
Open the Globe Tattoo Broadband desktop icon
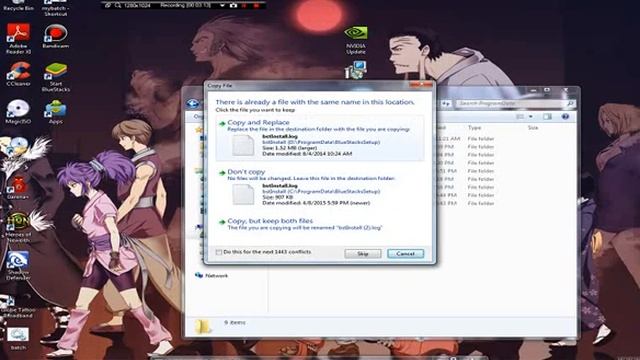tap(17, 307)
